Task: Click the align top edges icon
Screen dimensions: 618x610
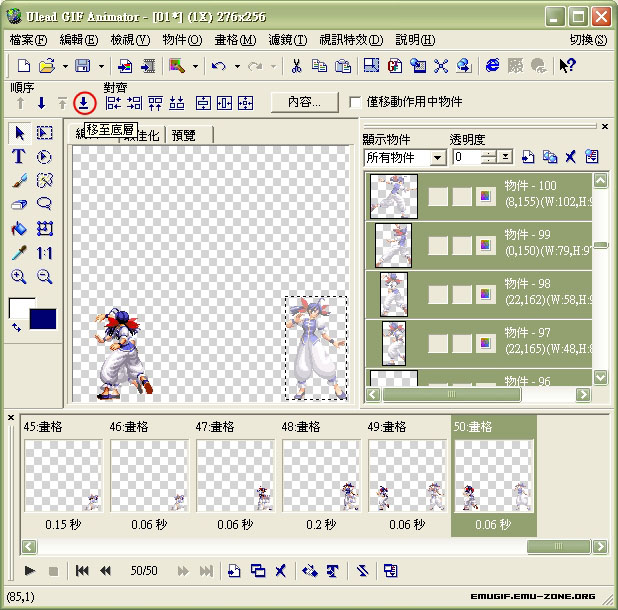Action: click(x=155, y=103)
